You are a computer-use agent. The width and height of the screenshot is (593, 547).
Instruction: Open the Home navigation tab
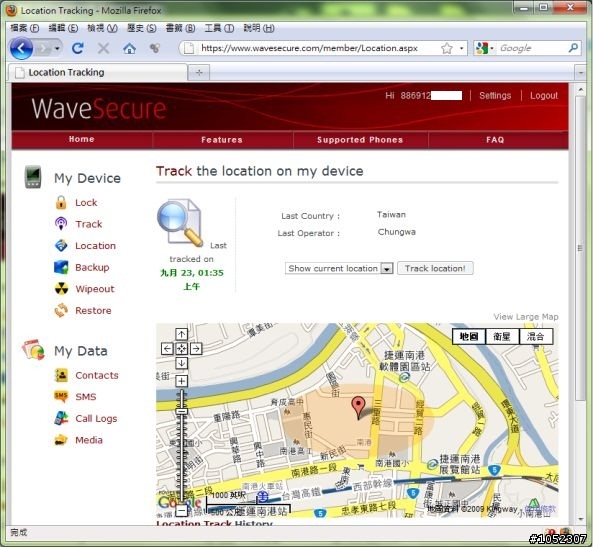point(82,139)
